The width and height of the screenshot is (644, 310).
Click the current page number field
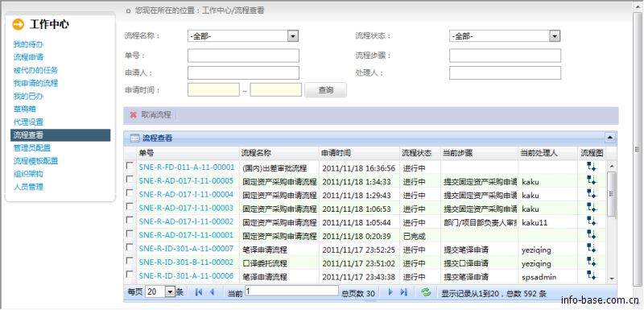(x=292, y=291)
